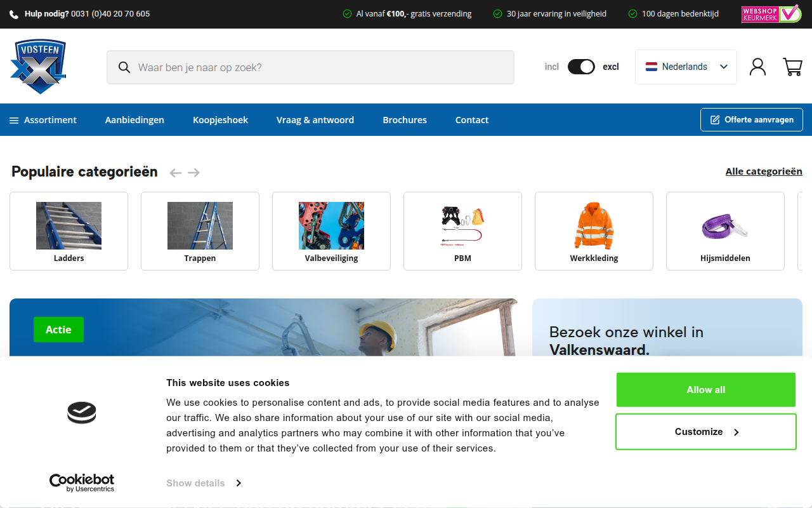The height and width of the screenshot is (508, 812).
Task: Select the excl label next to the switch
Action: [x=611, y=67]
